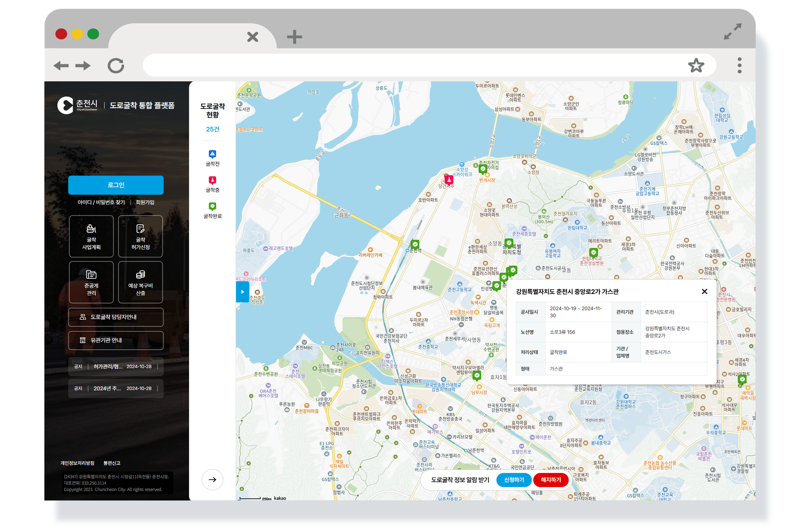Viewport: 812px width, 529px height.
Task: Open 아이디 / 비밀번호 찾기 link
Action: 101,202
